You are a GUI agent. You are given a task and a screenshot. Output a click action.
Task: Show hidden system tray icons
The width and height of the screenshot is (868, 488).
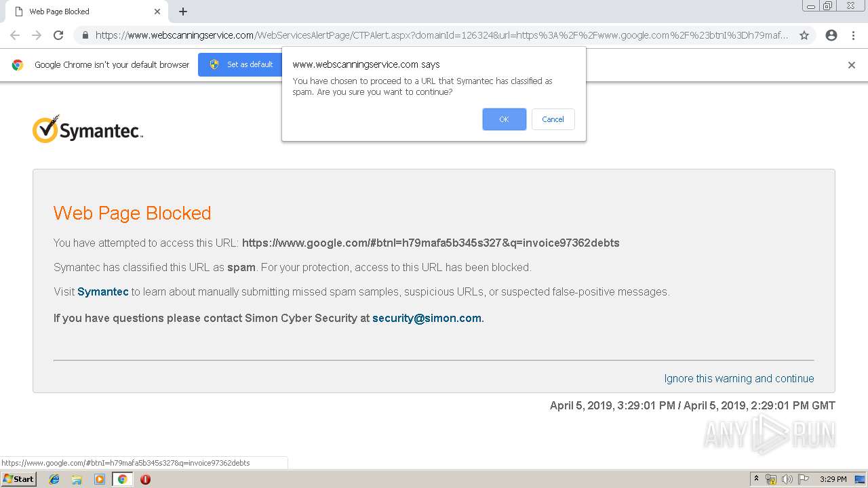pyautogui.click(x=757, y=479)
